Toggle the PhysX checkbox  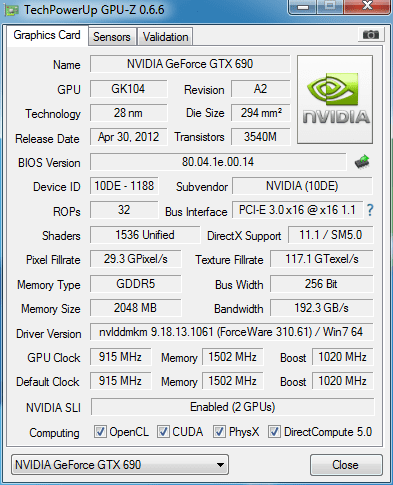coord(219,431)
